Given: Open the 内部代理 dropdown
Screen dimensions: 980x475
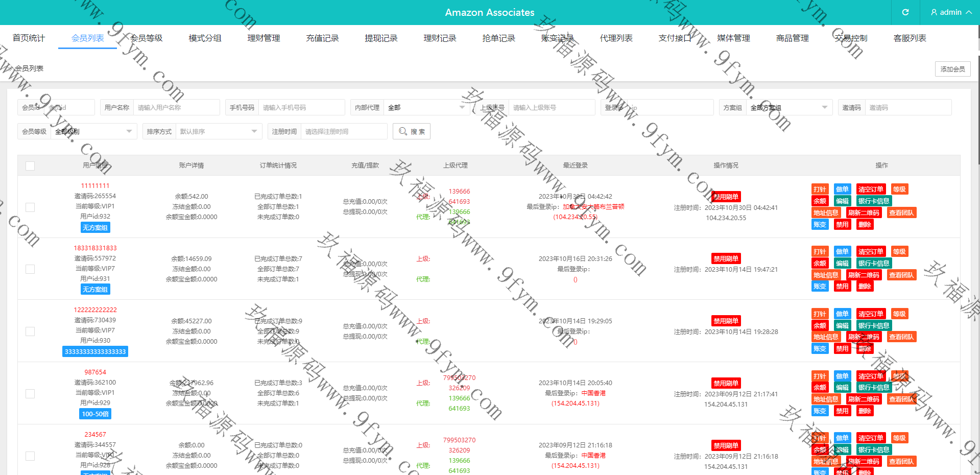Looking at the screenshot, I should [425, 108].
